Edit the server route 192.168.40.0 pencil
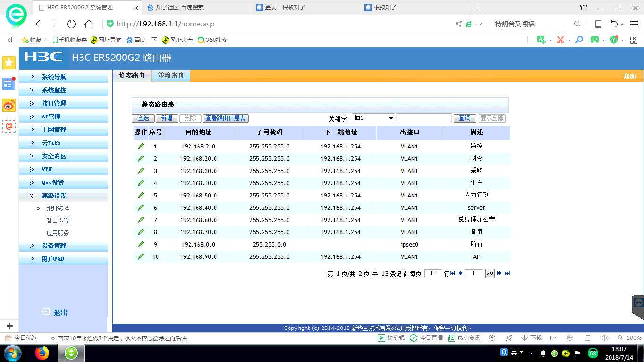Image resolution: width=644 pixels, height=362 pixels. [140, 208]
